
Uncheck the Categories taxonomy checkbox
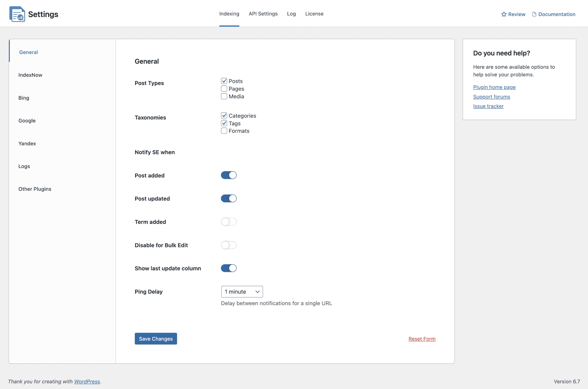tap(224, 115)
